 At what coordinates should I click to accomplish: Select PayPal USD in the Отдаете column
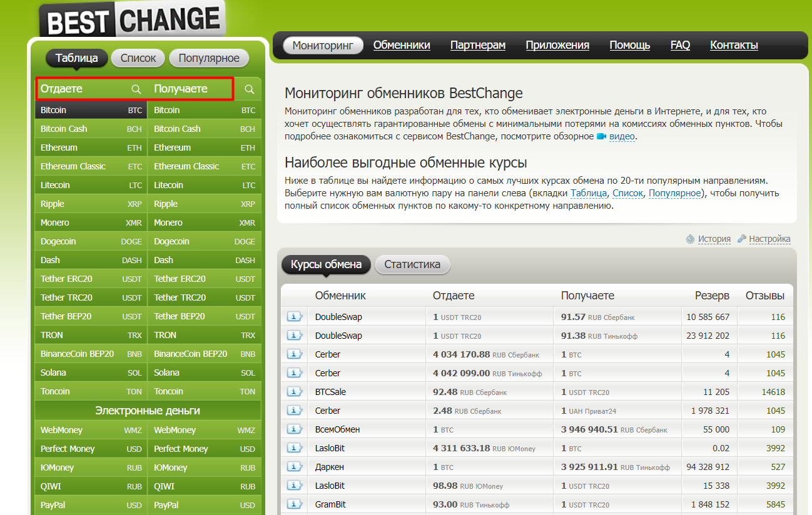pos(91,505)
